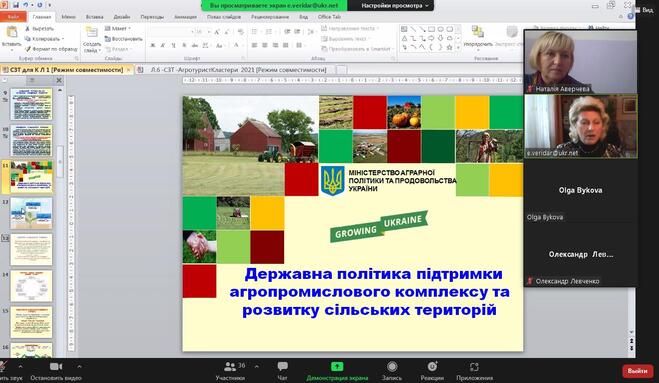
Task: Expand the arrow next to video button
Action: (x=79, y=367)
